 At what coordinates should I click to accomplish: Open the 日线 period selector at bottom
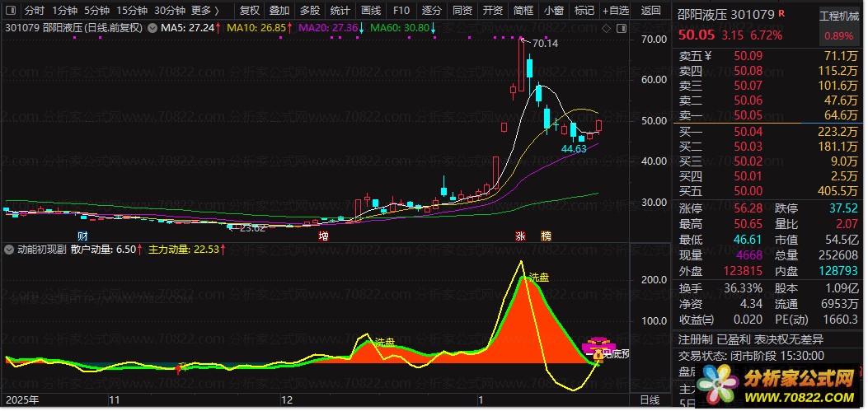tap(650, 399)
